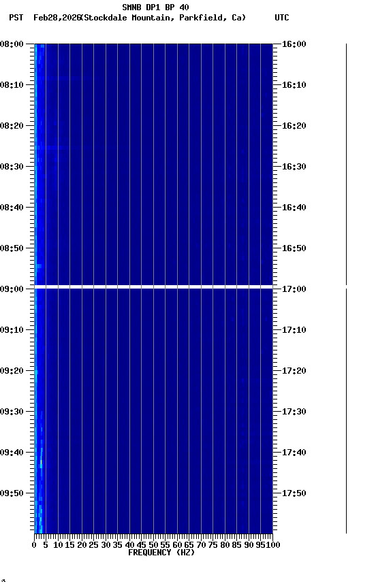
Task: Click the '16:20' UTC time label
Action: [x=294, y=126]
